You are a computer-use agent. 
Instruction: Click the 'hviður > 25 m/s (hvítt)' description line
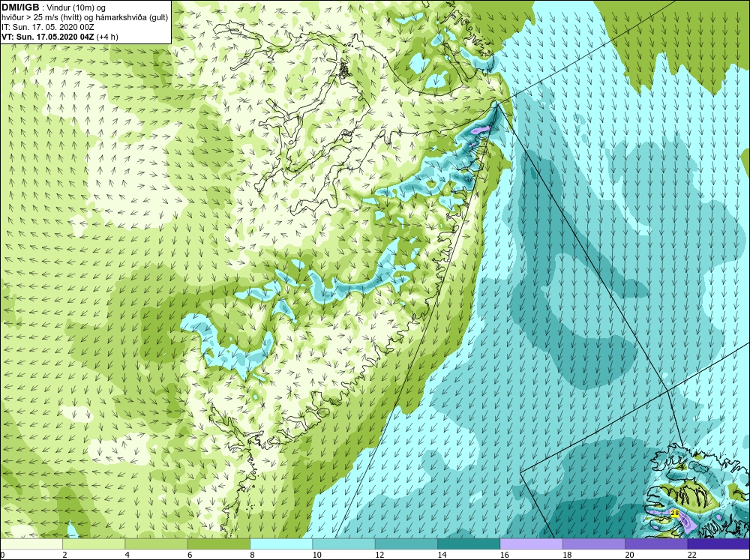coord(40,18)
